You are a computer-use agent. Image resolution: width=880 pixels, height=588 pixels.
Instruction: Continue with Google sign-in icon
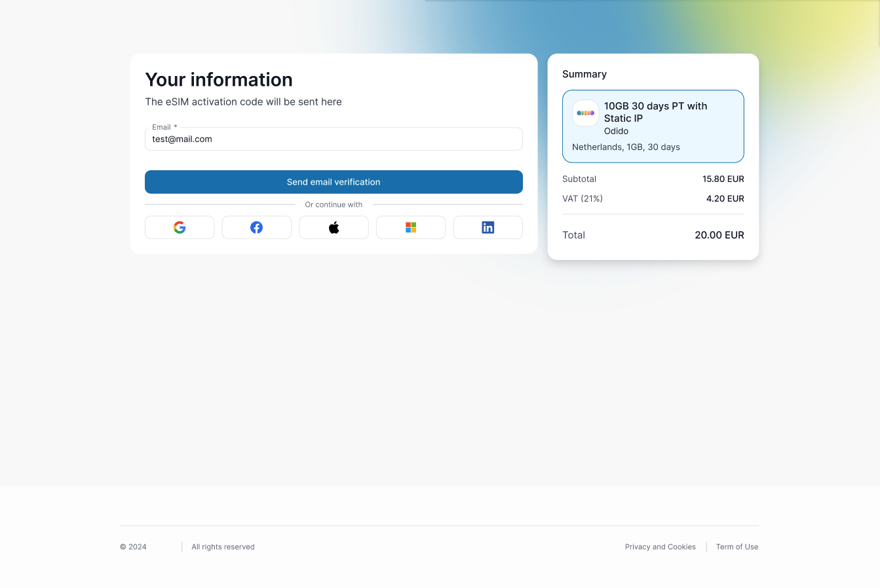click(180, 227)
